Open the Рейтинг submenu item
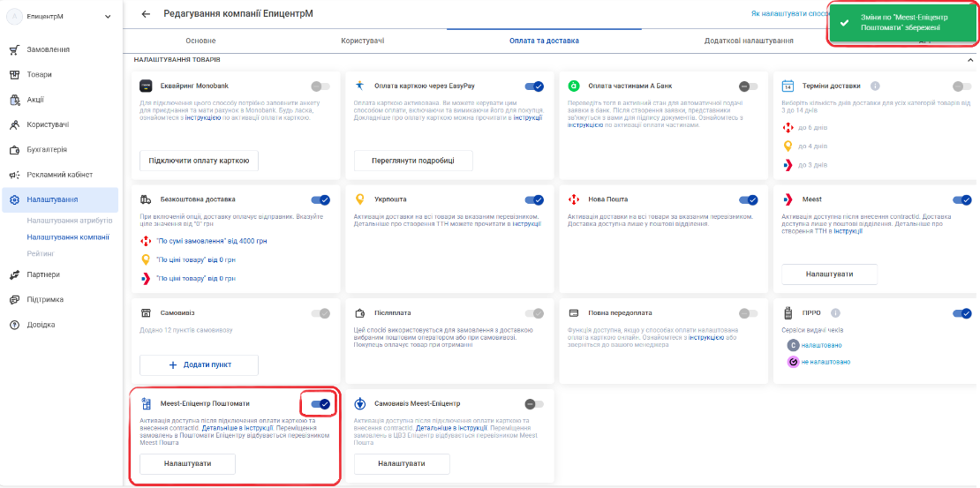The height and width of the screenshot is (488, 980). click(x=41, y=253)
